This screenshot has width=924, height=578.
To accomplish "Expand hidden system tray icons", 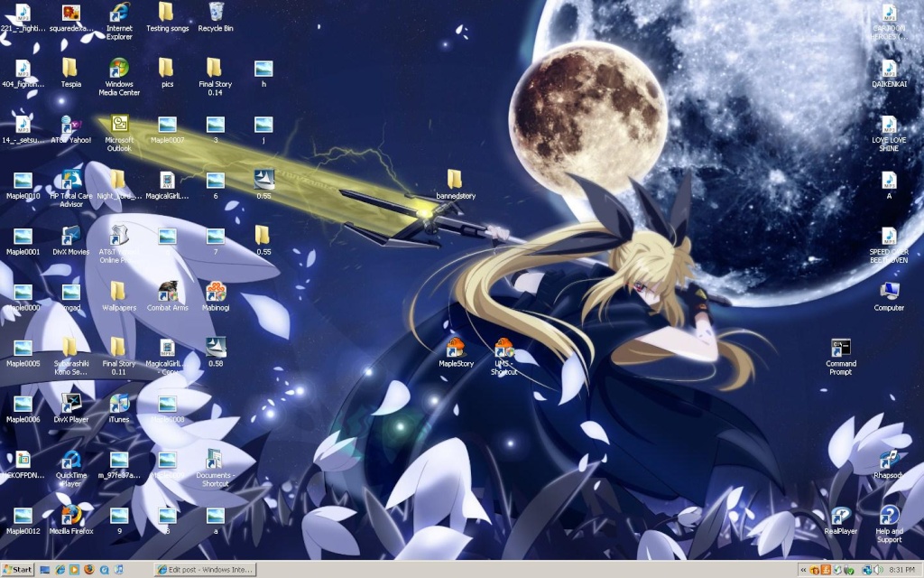I will [x=802, y=569].
